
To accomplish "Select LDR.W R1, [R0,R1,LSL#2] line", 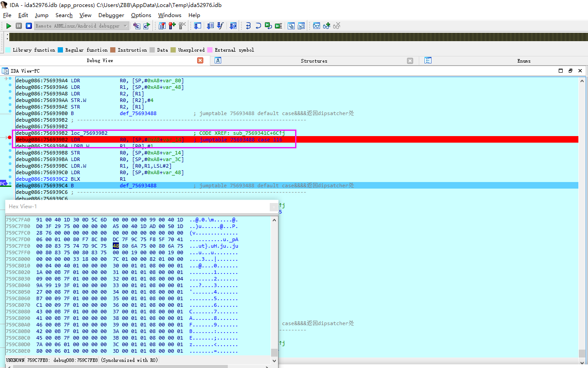I will (x=297, y=166).
